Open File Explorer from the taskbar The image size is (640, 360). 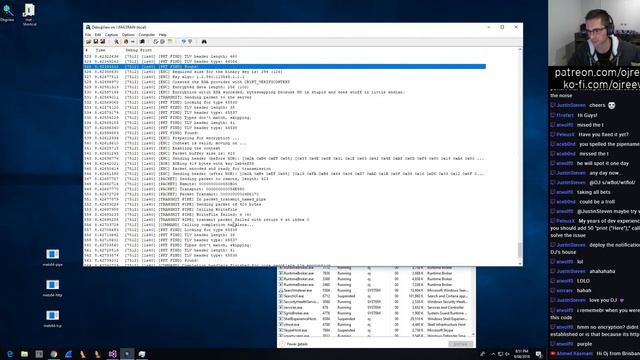(x=24, y=354)
